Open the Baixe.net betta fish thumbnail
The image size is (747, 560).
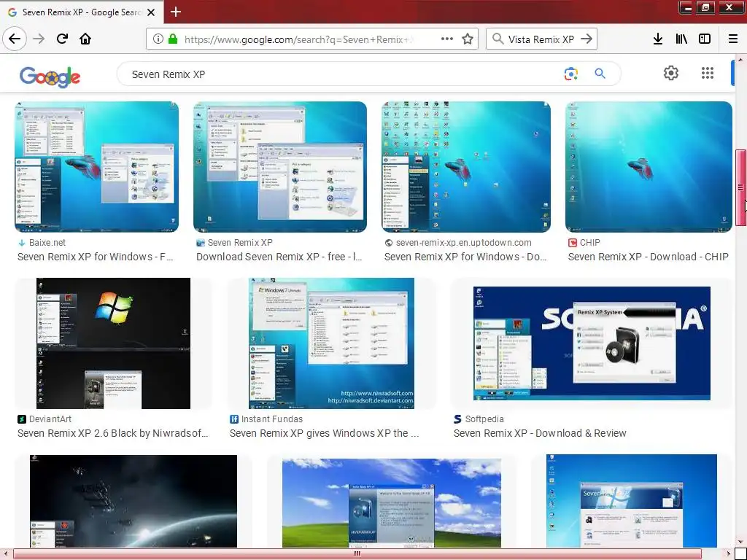click(x=97, y=167)
